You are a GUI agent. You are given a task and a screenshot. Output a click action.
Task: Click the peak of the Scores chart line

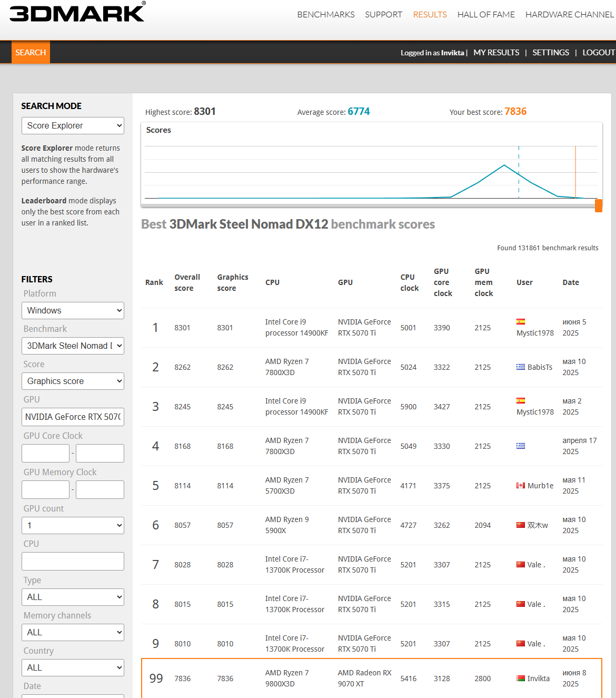(504, 165)
